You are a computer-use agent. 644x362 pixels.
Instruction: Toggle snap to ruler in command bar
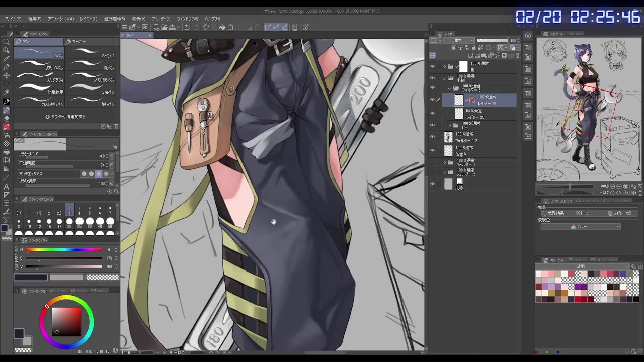(268, 27)
